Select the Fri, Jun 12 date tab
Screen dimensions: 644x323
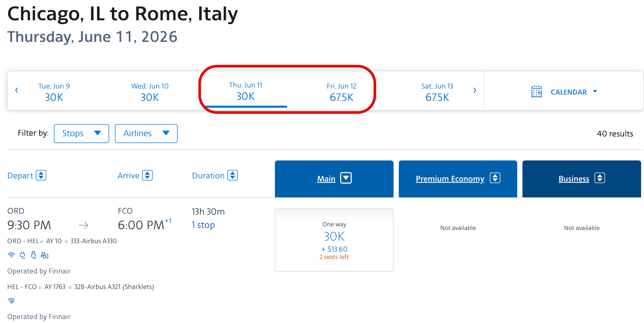[341, 92]
